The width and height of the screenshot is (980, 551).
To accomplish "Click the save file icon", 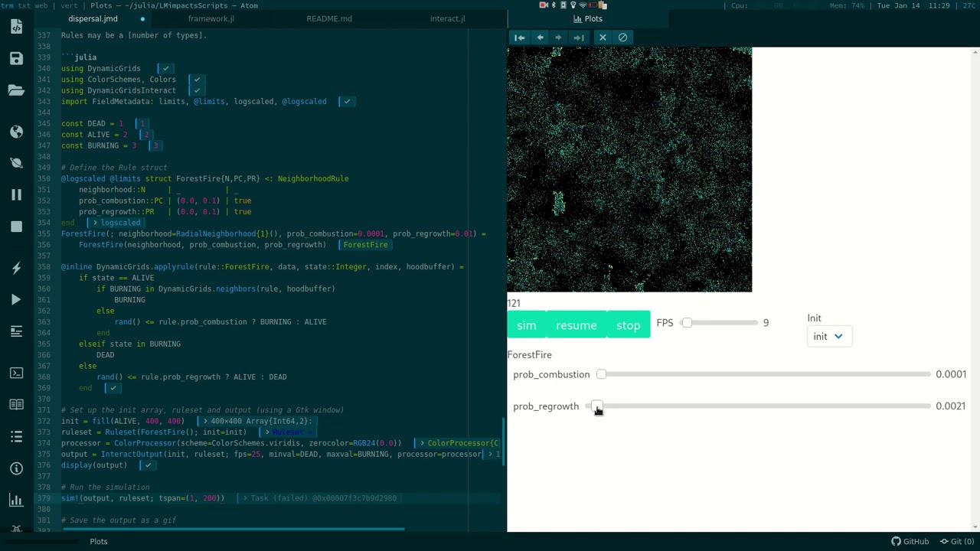I will pos(16,58).
